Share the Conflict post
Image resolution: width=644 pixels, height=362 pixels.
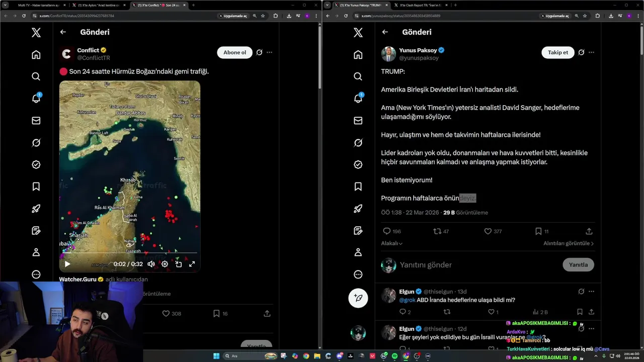point(267,313)
